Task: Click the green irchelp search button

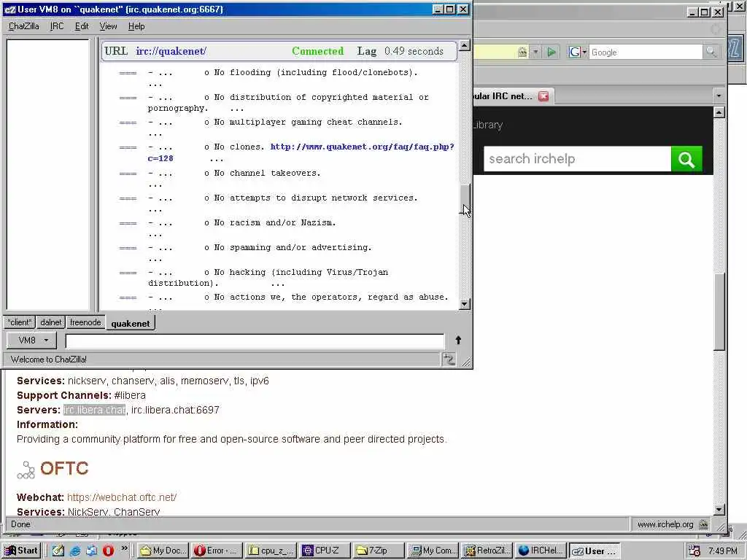Action: click(x=686, y=158)
